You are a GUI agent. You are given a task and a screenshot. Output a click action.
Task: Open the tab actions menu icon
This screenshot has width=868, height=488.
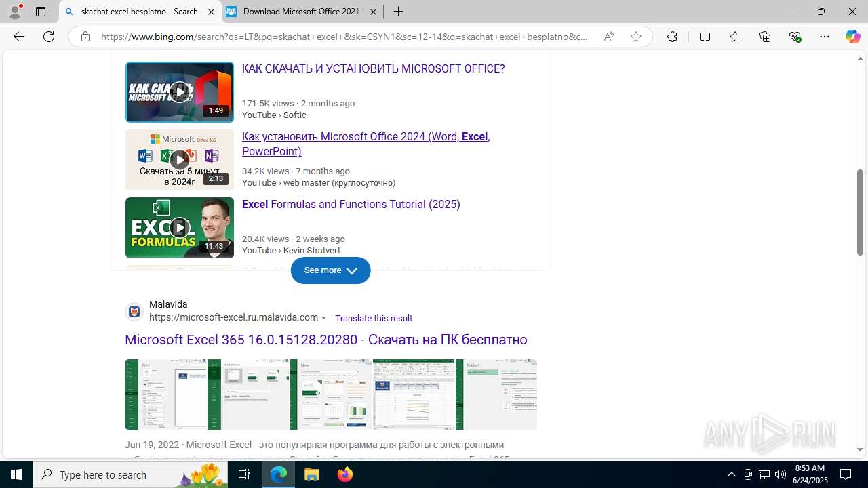pos(41,12)
